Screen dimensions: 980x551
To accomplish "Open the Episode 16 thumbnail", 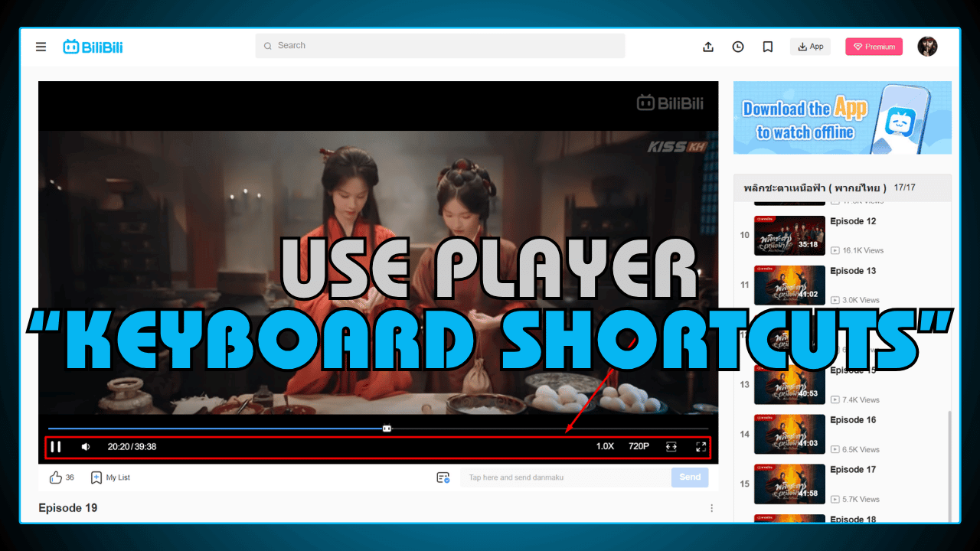I will 789,435.
